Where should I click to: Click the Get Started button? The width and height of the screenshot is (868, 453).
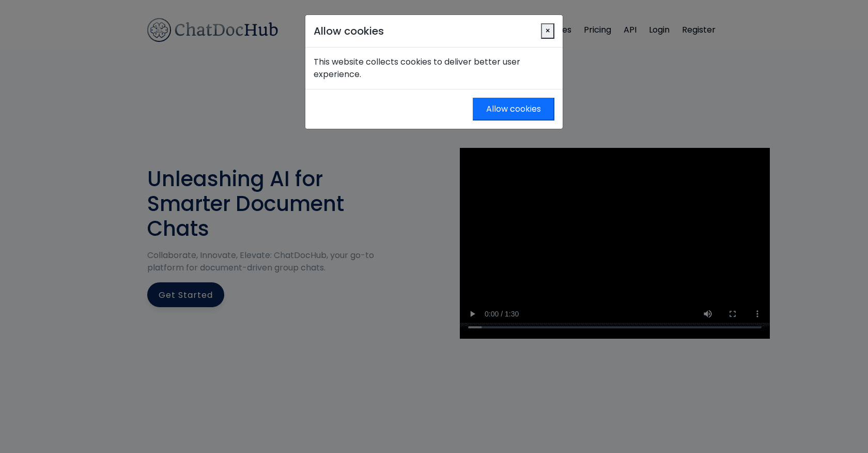185,295
